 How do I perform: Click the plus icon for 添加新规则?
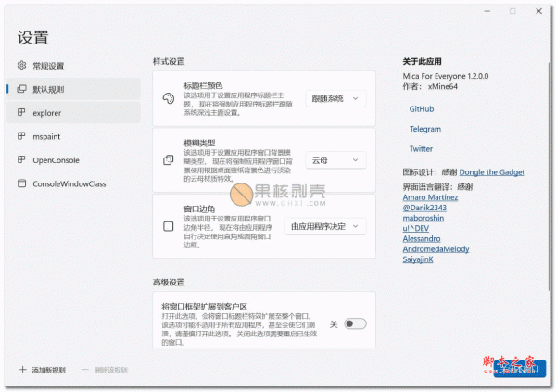[x=22, y=370]
